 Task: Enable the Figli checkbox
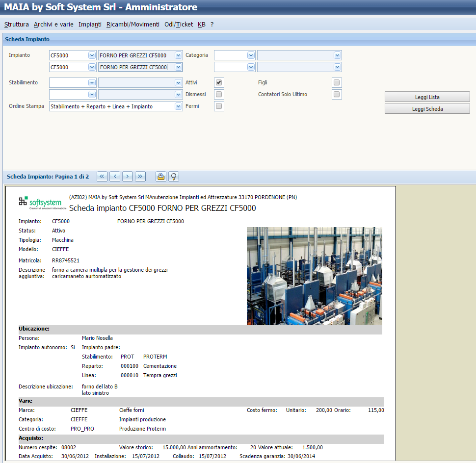pyautogui.click(x=337, y=82)
